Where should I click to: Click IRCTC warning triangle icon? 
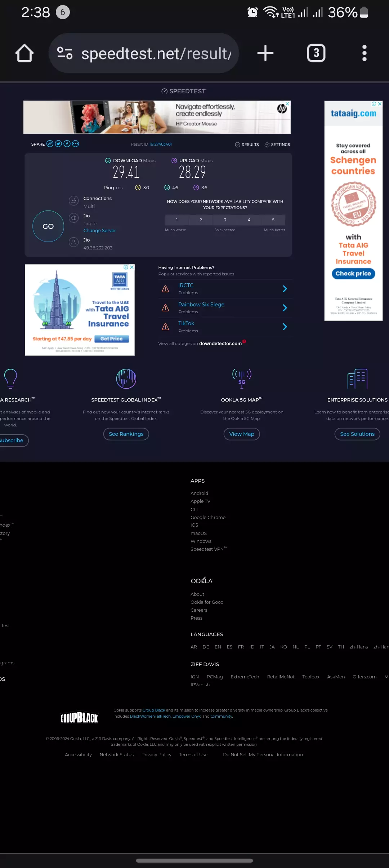[165, 289]
